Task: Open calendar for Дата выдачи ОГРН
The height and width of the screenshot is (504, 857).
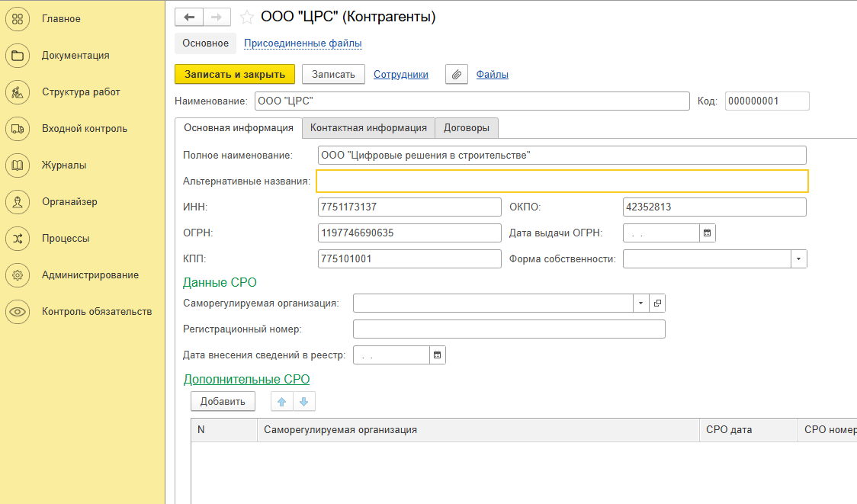Action: 707,233
